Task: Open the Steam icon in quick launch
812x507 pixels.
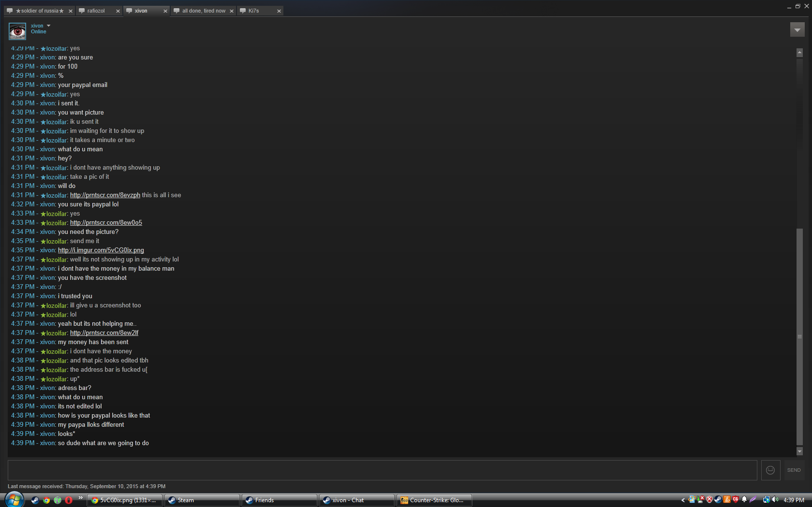Action: click(x=35, y=500)
